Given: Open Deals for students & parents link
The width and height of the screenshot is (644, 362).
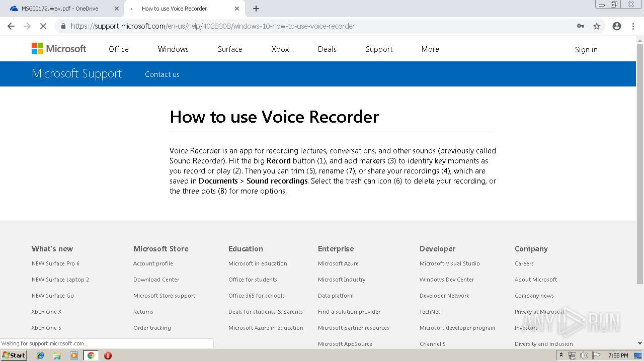Looking at the screenshot, I should pos(266,312).
